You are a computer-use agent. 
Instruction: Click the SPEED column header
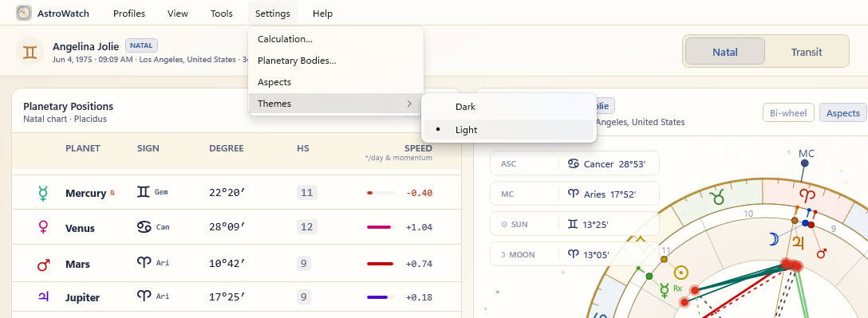pyautogui.click(x=418, y=148)
